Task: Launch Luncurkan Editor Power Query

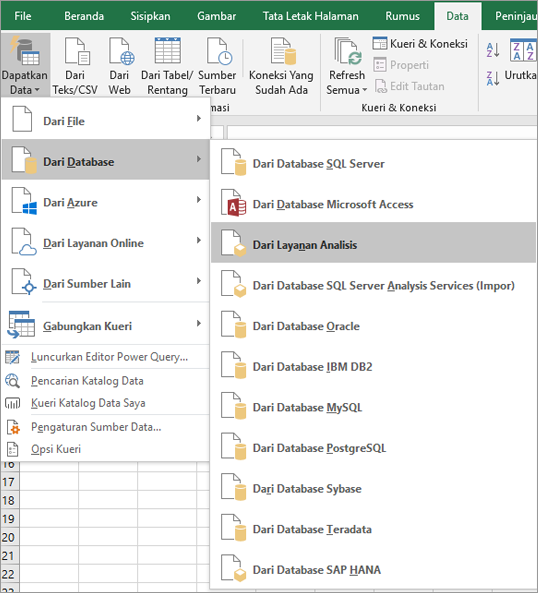Action: click(x=105, y=357)
